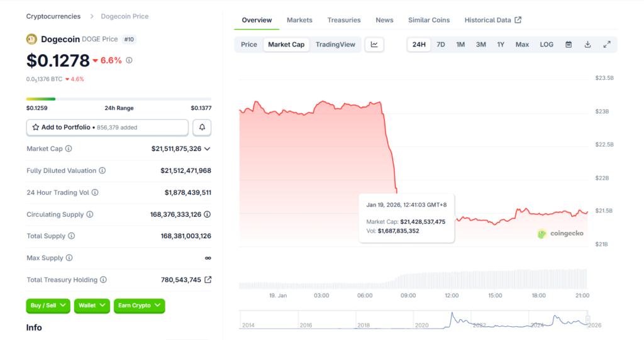Click info icon next to Market Cap

(x=69, y=149)
